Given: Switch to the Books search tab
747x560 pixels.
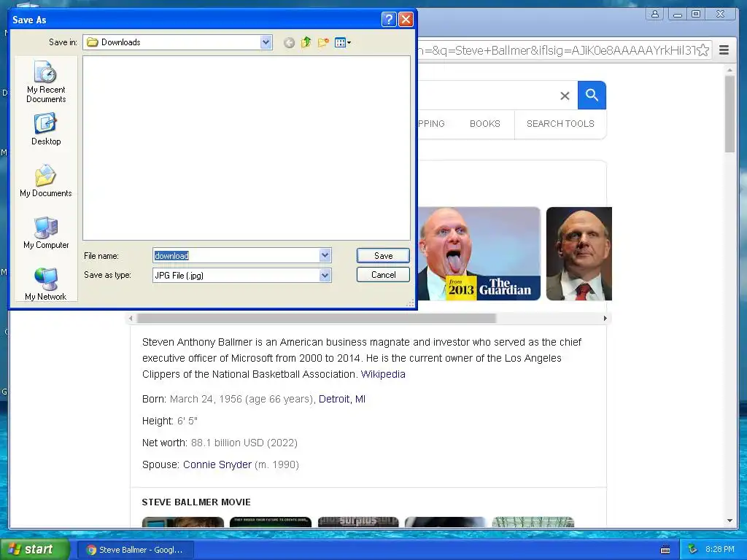Looking at the screenshot, I should 484,124.
